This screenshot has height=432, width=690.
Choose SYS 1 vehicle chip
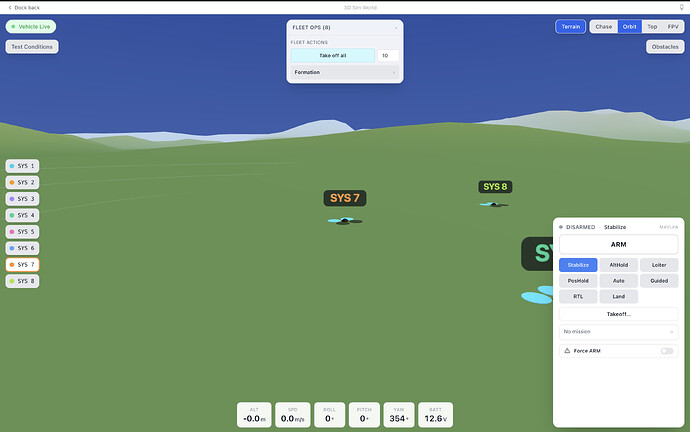22,166
